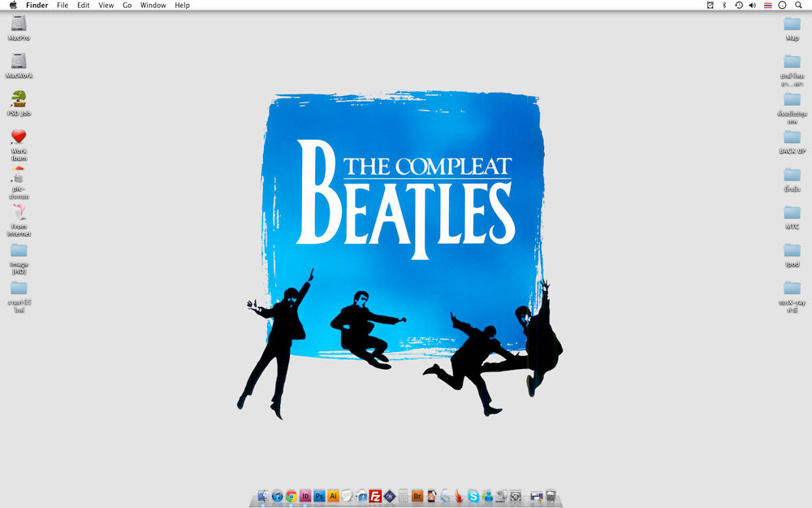Open the Apple menu

13,5
